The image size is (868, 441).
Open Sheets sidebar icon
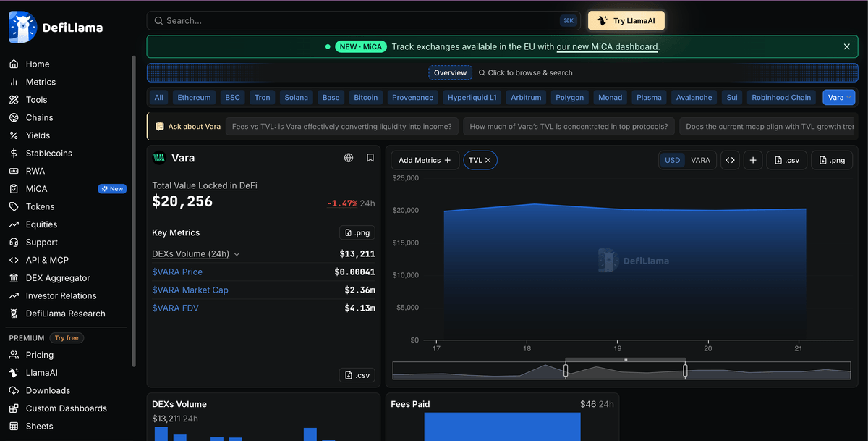pos(14,427)
